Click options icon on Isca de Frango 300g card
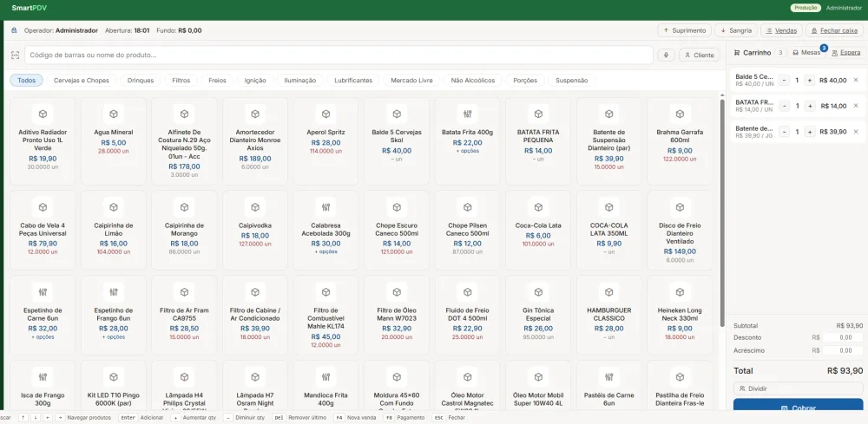 [x=43, y=377]
